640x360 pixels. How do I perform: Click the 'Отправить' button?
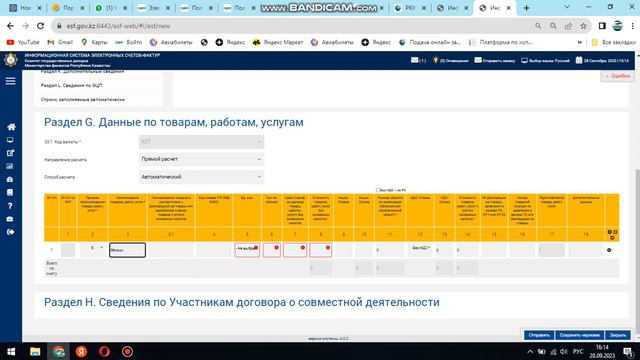(x=539, y=335)
